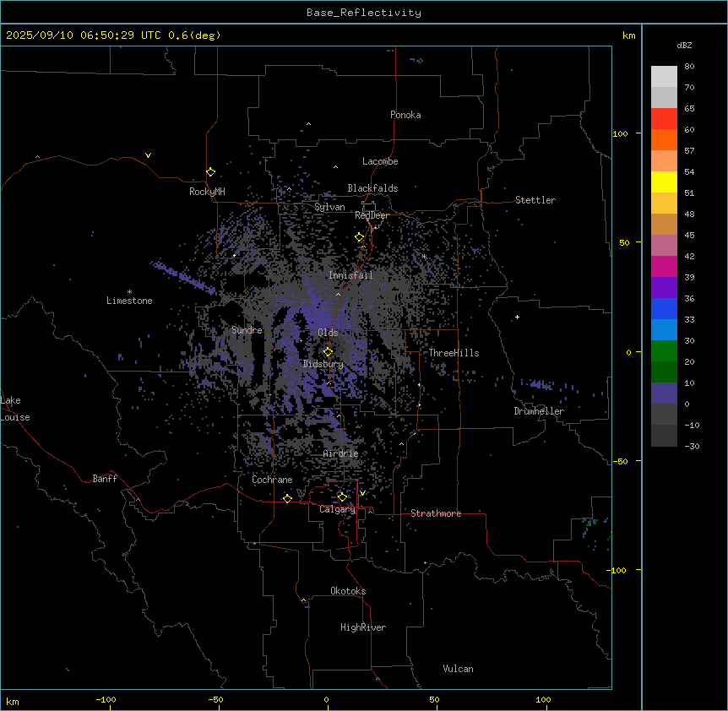Click the Stettler city label
The height and width of the screenshot is (711, 728).
535,200
